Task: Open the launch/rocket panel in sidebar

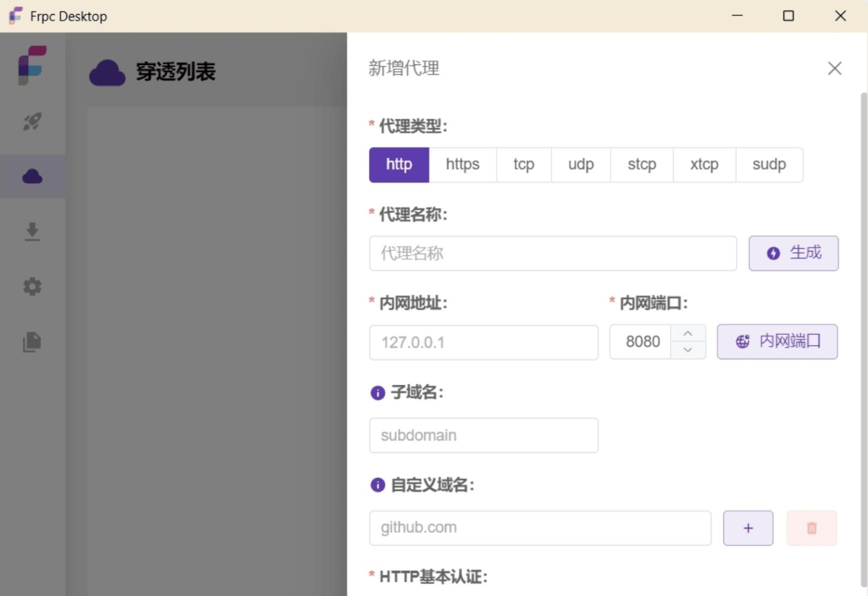Action: point(32,121)
